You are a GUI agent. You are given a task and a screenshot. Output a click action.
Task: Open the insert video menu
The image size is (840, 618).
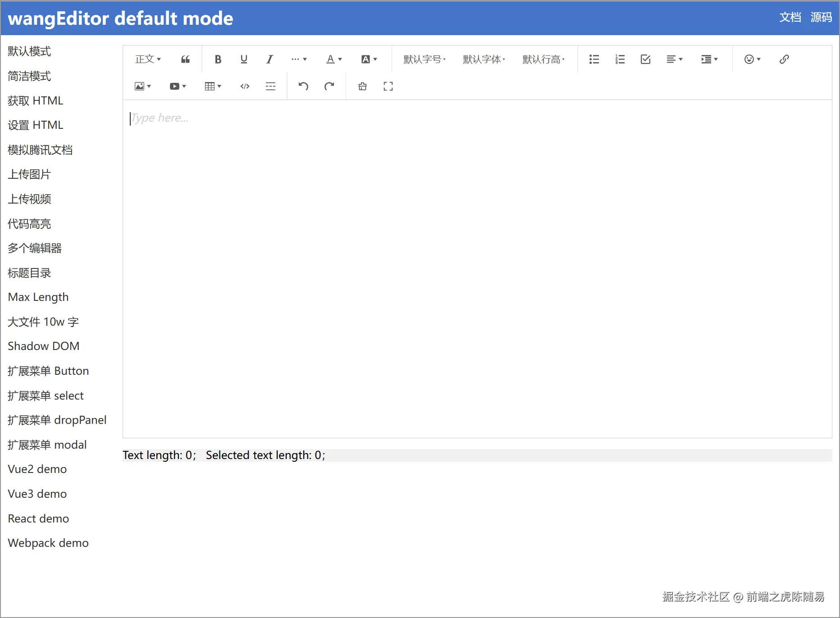[178, 86]
